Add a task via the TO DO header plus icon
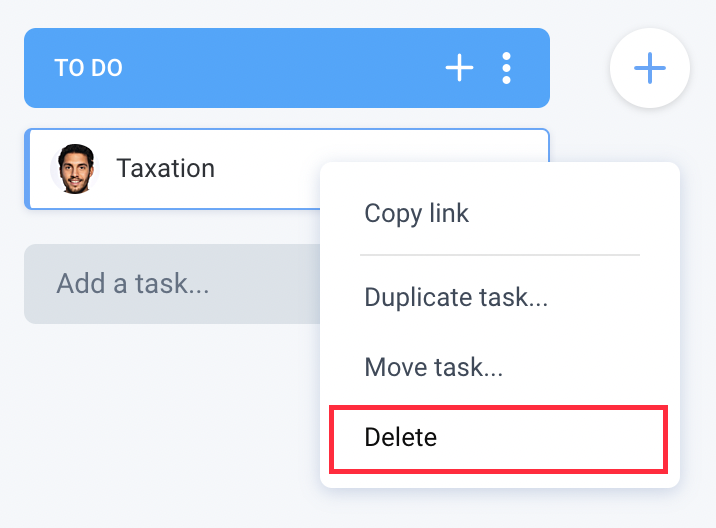 [459, 68]
